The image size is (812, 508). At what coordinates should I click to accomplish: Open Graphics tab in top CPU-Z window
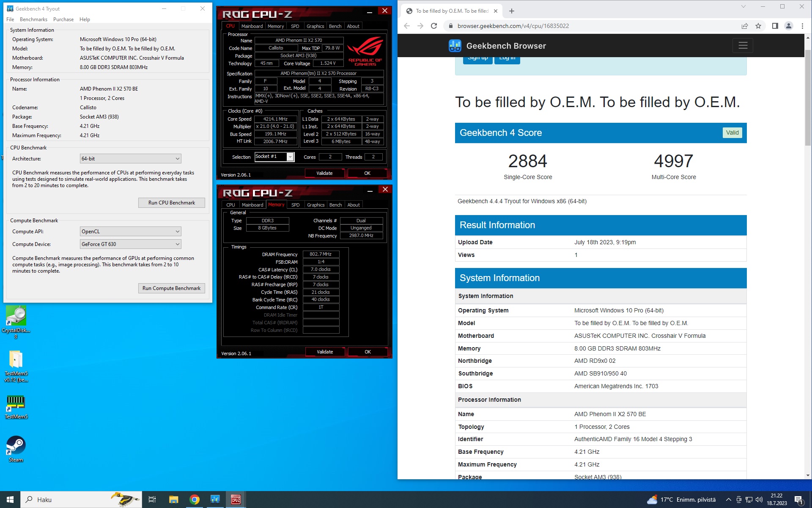pyautogui.click(x=315, y=26)
